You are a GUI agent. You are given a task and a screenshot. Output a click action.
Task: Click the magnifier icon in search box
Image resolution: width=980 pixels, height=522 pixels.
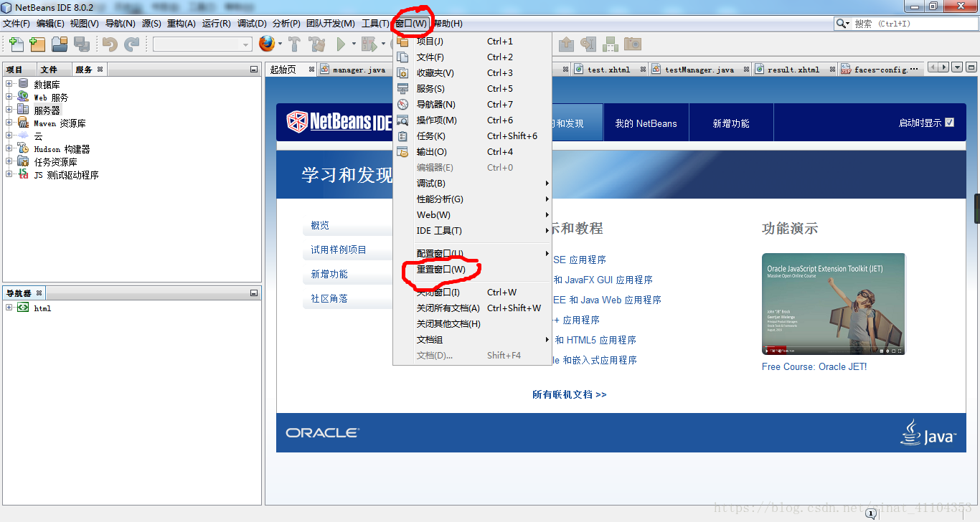tap(842, 24)
